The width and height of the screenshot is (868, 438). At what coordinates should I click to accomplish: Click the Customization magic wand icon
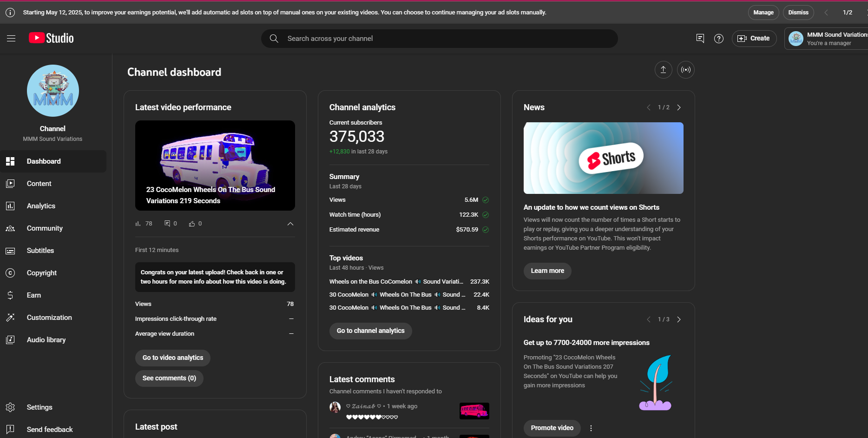(x=10, y=318)
